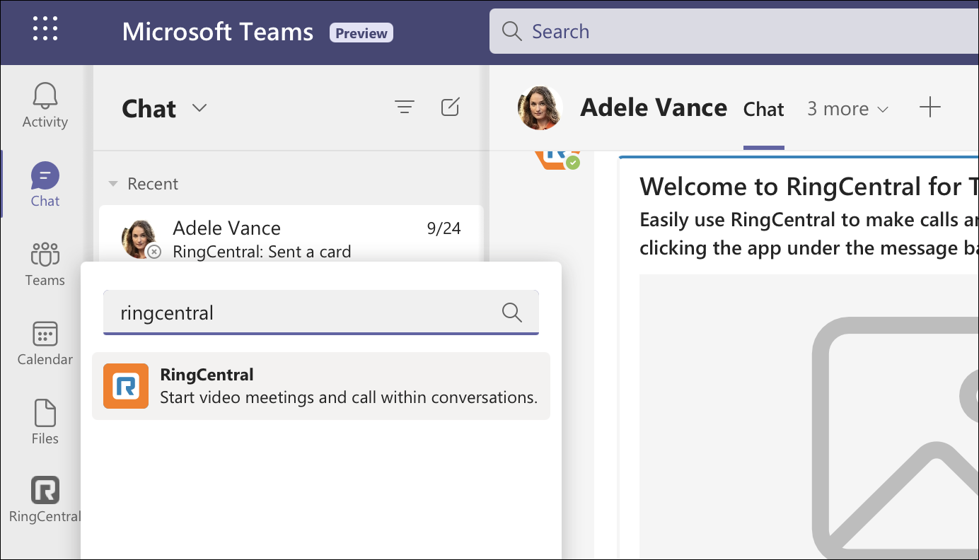Viewport: 979px width, 560px height.
Task: Open Files in the sidebar
Action: (x=45, y=422)
